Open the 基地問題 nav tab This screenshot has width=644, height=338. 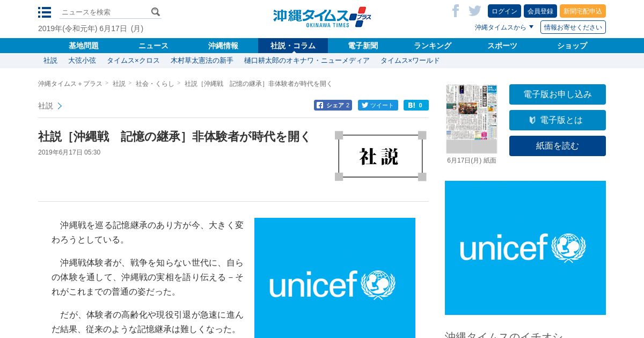tap(84, 46)
